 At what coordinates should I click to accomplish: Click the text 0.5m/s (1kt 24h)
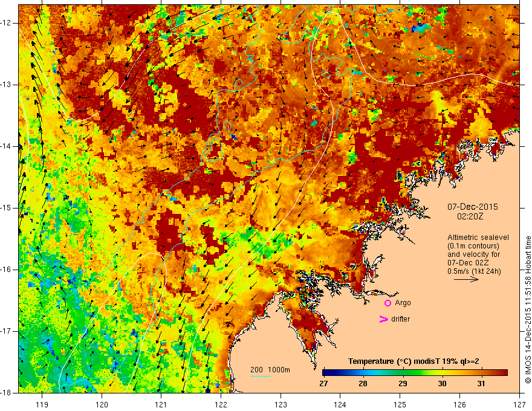(x=474, y=271)
